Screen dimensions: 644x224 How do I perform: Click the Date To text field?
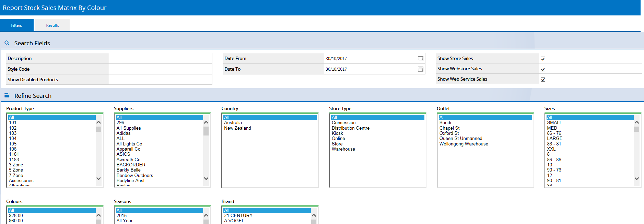coord(370,69)
